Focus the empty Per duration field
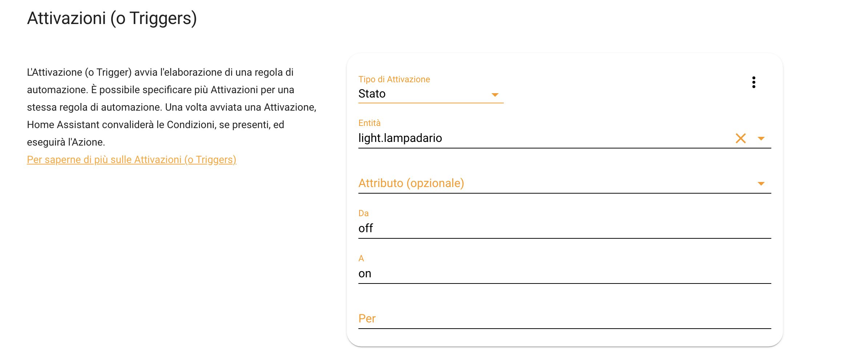Screen dimensions: 868x353 (564, 319)
